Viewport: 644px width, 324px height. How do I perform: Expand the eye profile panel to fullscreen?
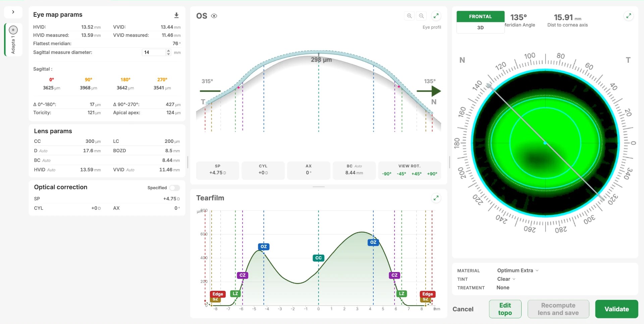(x=436, y=16)
